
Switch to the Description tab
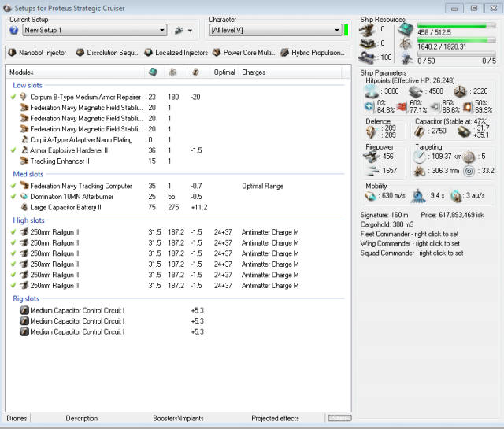point(82,418)
